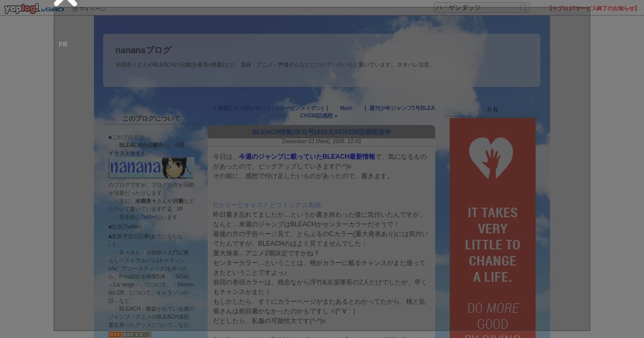Click the blog description 水樹奈々さんやBLEACHの日雛 text
Image resolution: width=644 pixels, height=338 pixels.
click(x=274, y=65)
